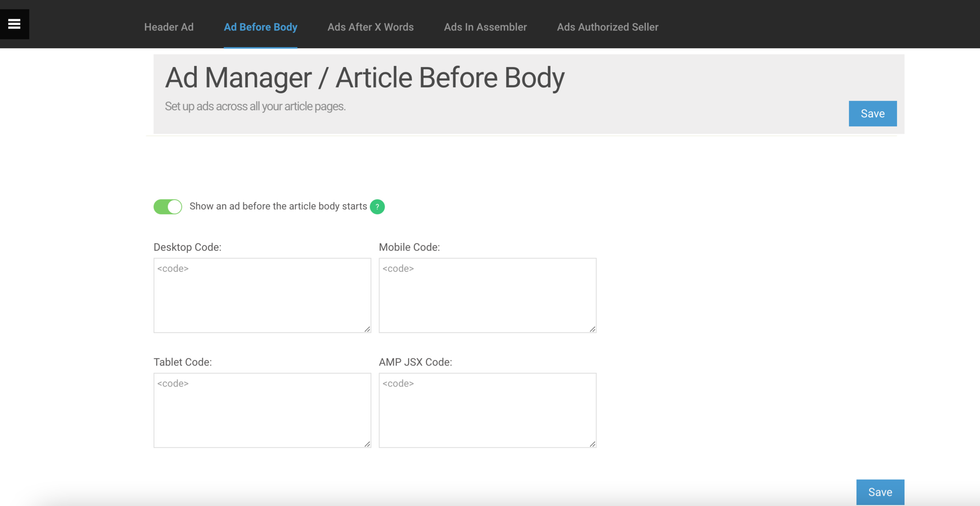980x506 pixels.
Task: Open the hamburger menu
Action: (14, 24)
